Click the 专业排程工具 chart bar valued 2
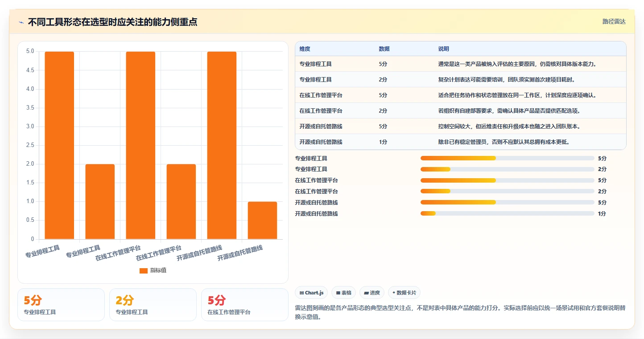Image resolution: width=644 pixels, height=339 pixels. (100, 202)
